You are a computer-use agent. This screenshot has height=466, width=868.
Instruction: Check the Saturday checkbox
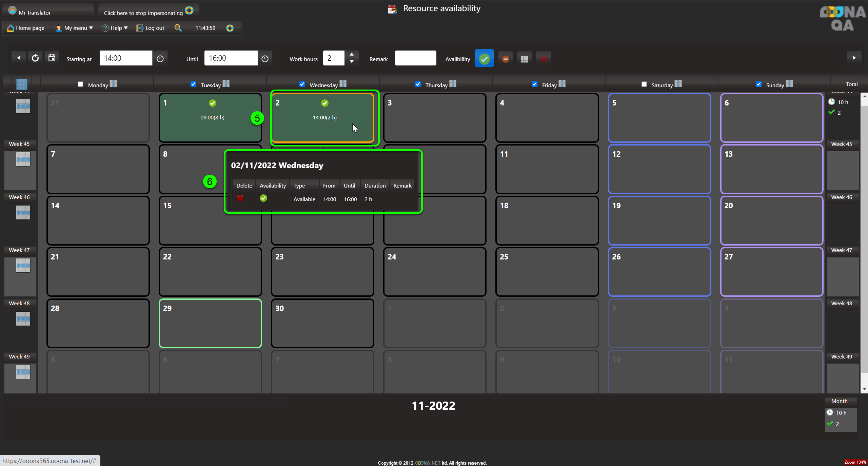click(x=644, y=84)
